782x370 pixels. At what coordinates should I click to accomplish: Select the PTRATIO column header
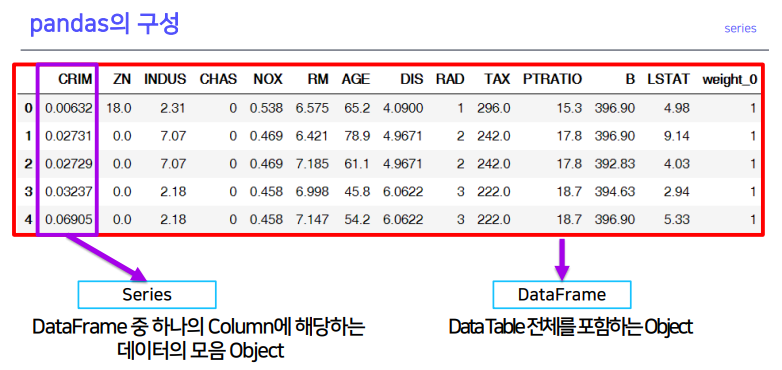553,79
